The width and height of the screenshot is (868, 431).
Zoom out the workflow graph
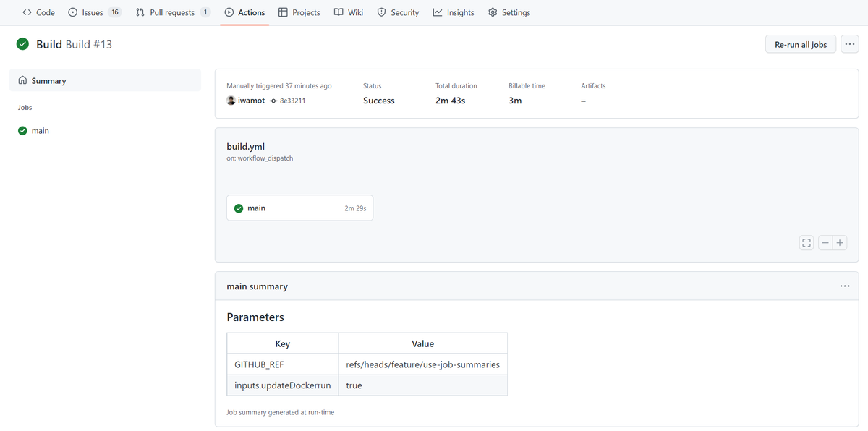[825, 242]
